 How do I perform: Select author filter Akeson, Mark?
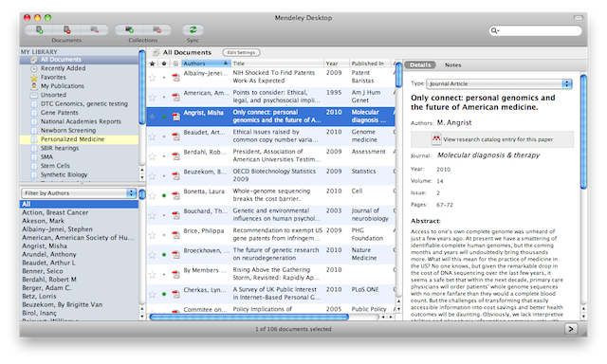[x=79, y=221]
